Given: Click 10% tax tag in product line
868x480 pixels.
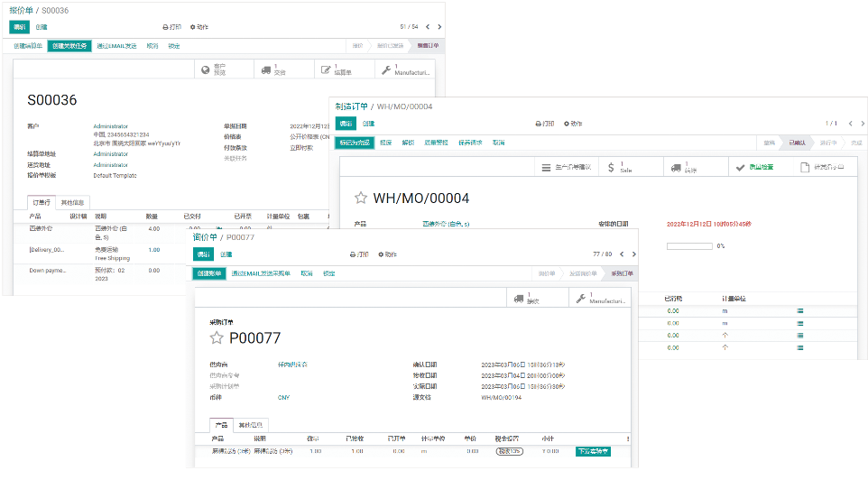Looking at the screenshot, I should coord(510,450).
